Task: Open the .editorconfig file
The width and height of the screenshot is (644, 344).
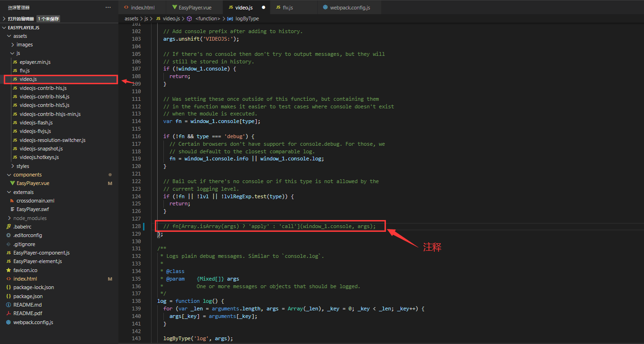Action: [x=27, y=235]
